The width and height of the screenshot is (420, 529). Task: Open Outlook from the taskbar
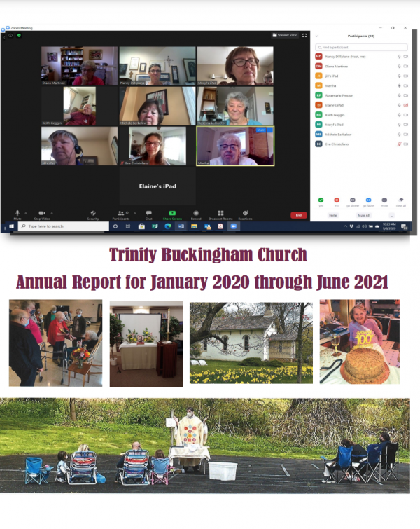tap(207, 226)
